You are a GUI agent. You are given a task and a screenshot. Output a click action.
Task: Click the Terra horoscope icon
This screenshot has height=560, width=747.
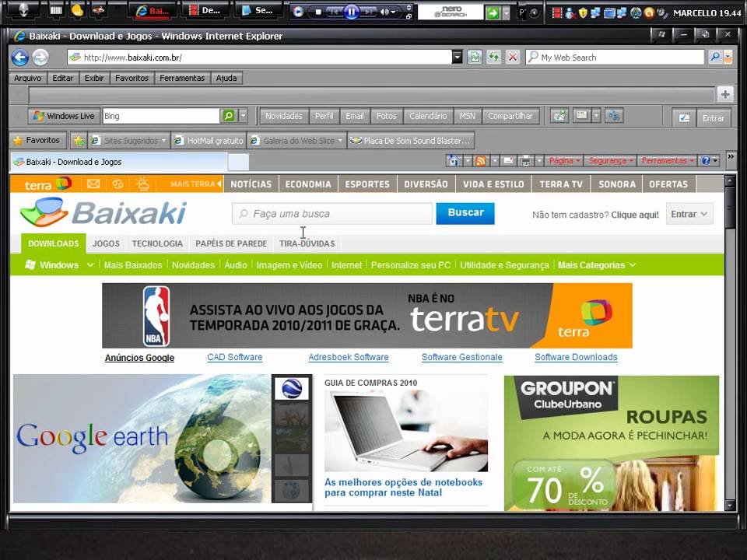[117, 184]
